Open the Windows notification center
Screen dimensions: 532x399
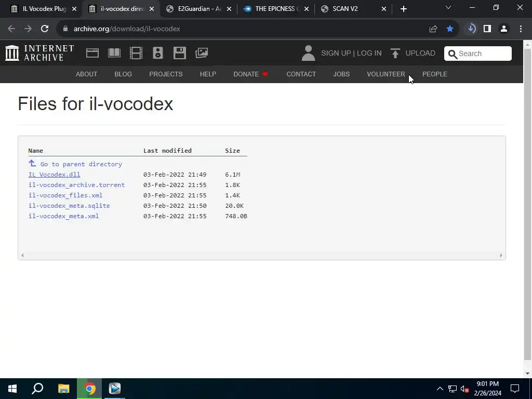515,389
